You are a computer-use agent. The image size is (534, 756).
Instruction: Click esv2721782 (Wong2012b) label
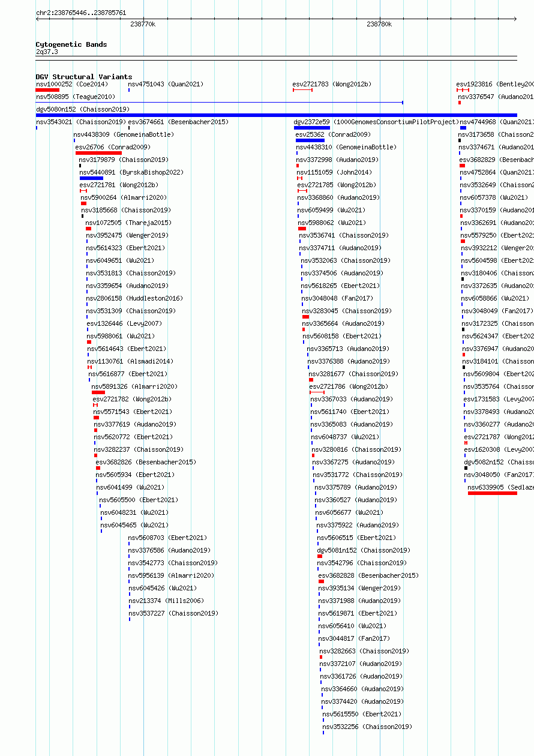coord(133,400)
